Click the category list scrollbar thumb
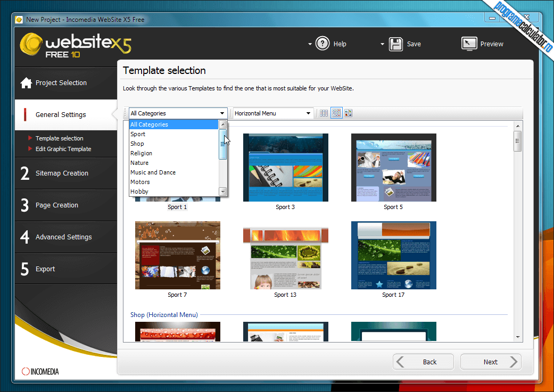Viewport: 554px width, 392px height. point(222,145)
